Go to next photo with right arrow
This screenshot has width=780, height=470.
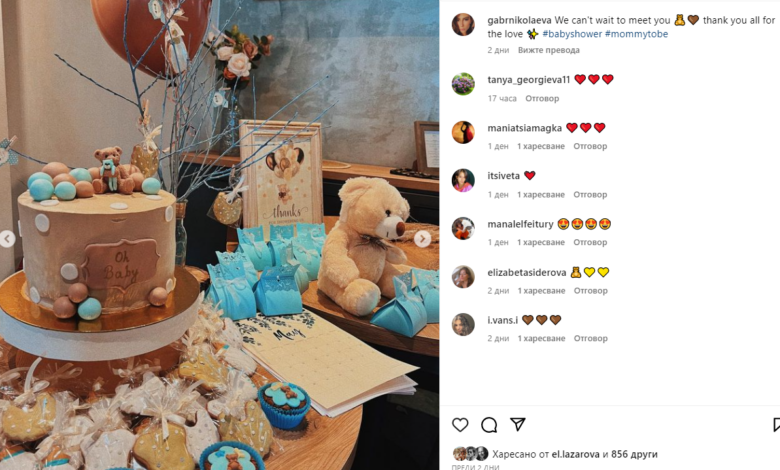coord(422,239)
